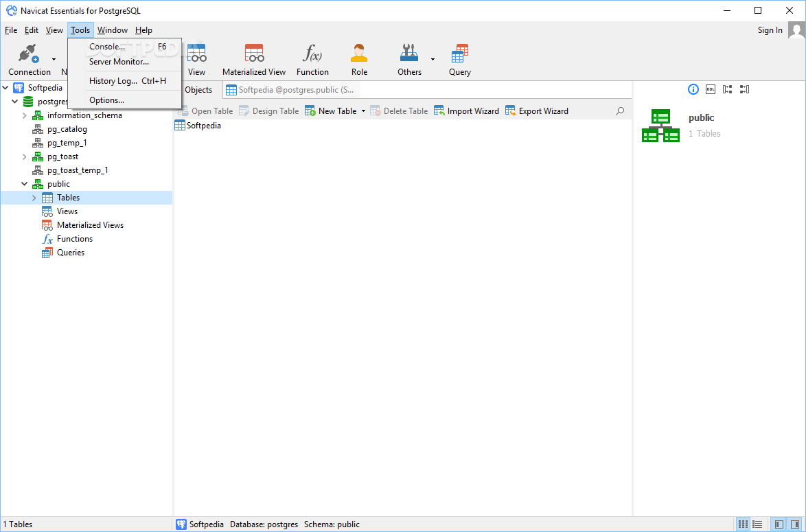This screenshot has height=532, width=806.
Task: Show the DDL pane icon
Action: [711, 89]
